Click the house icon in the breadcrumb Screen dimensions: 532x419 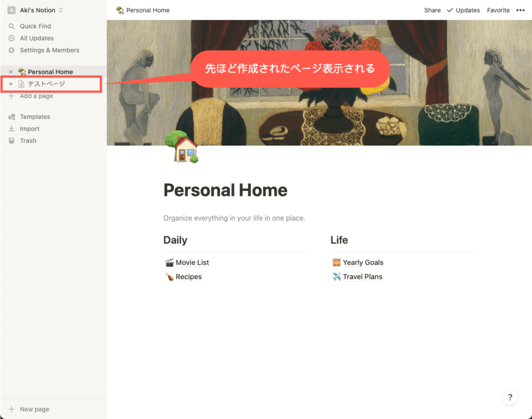(120, 10)
